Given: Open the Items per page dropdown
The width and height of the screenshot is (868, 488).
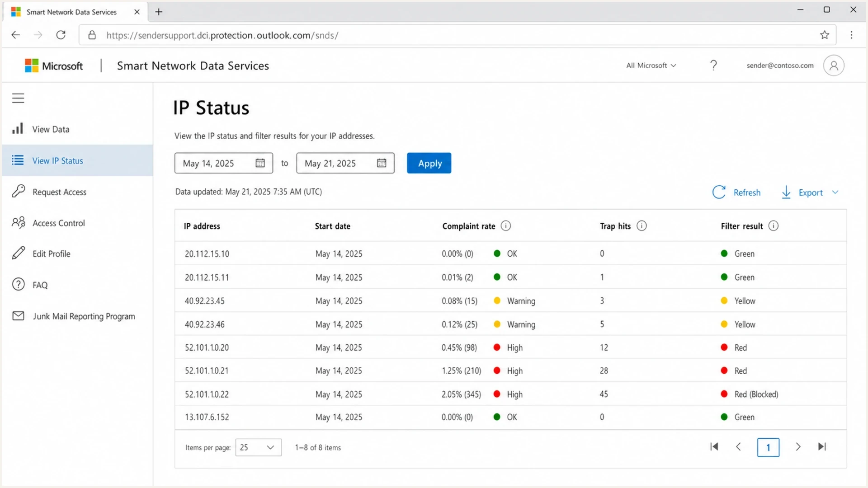Looking at the screenshot, I should (x=258, y=447).
